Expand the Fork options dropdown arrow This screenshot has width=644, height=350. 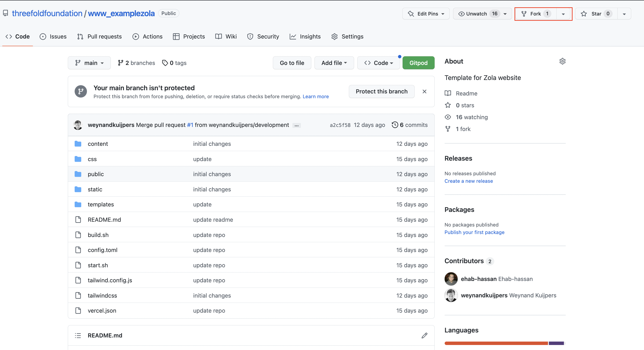pyautogui.click(x=563, y=14)
